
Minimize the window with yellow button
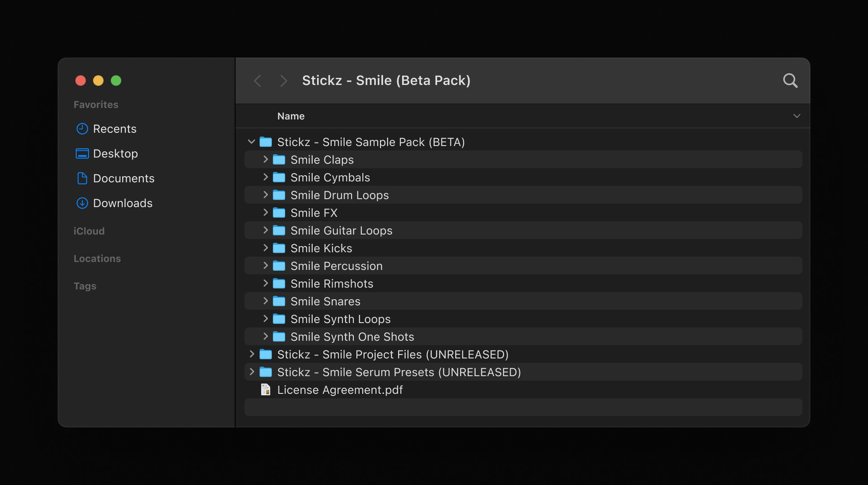(x=98, y=80)
